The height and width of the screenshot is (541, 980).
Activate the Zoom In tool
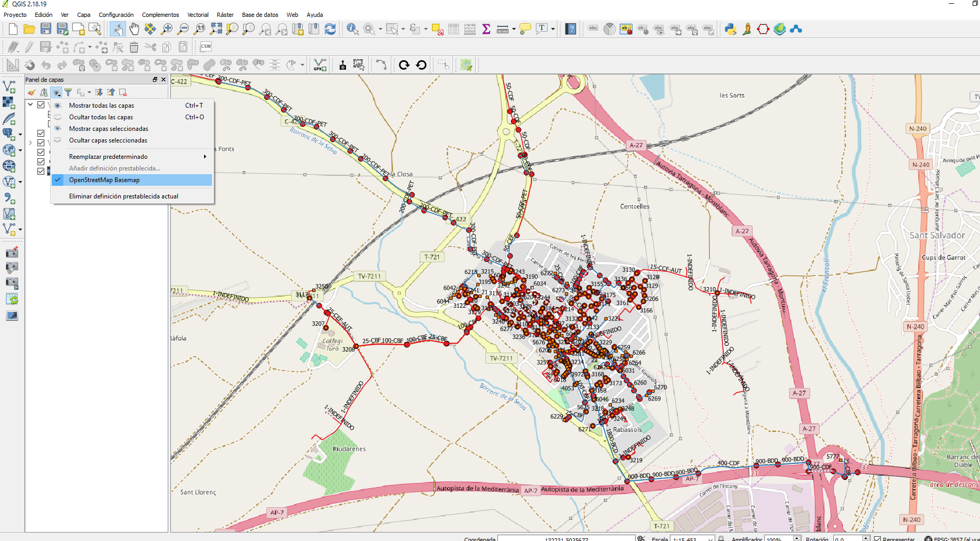167,29
